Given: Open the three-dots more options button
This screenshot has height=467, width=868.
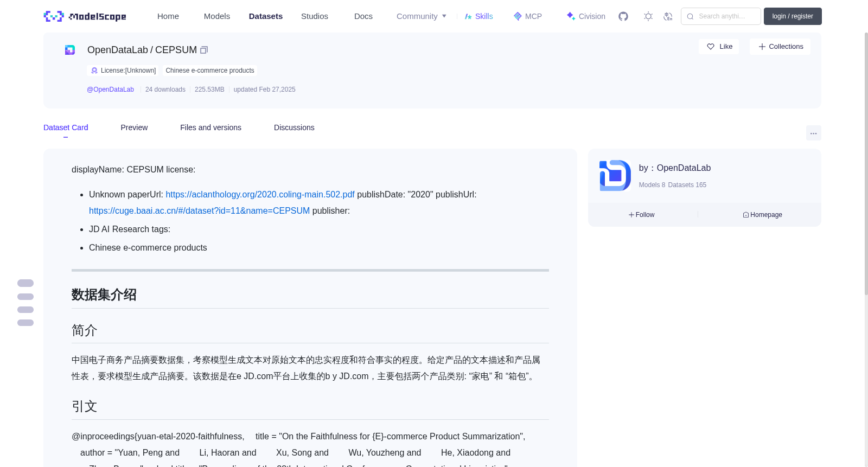Looking at the screenshot, I should pos(813,133).
